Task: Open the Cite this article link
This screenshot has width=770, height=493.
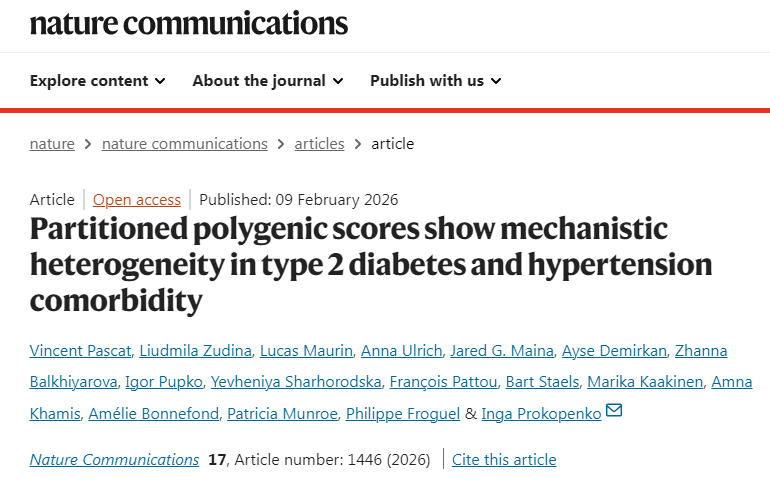Action: [504, 460]
